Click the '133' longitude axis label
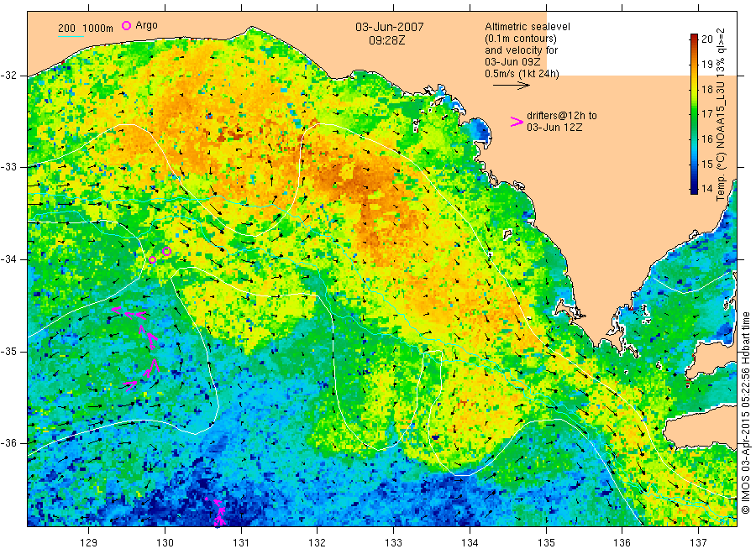Image resolution: width=756 pixels, height=554 pixels. click(393, 543)
